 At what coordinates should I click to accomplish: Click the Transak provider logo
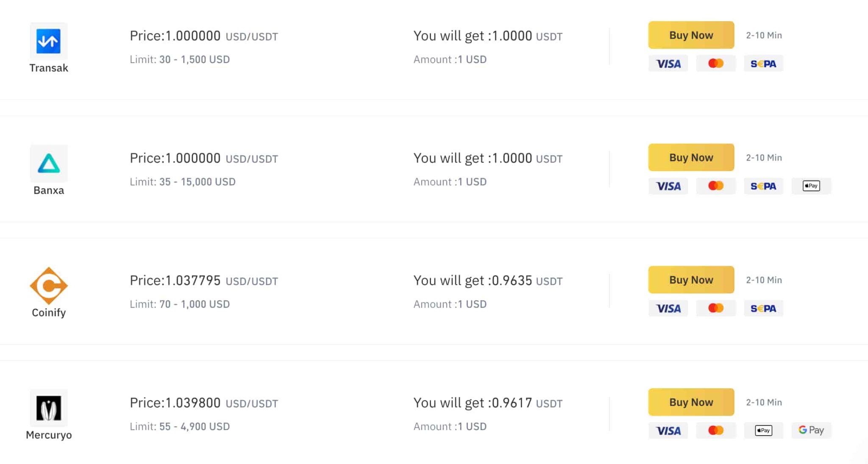click(x=48, y=41)
